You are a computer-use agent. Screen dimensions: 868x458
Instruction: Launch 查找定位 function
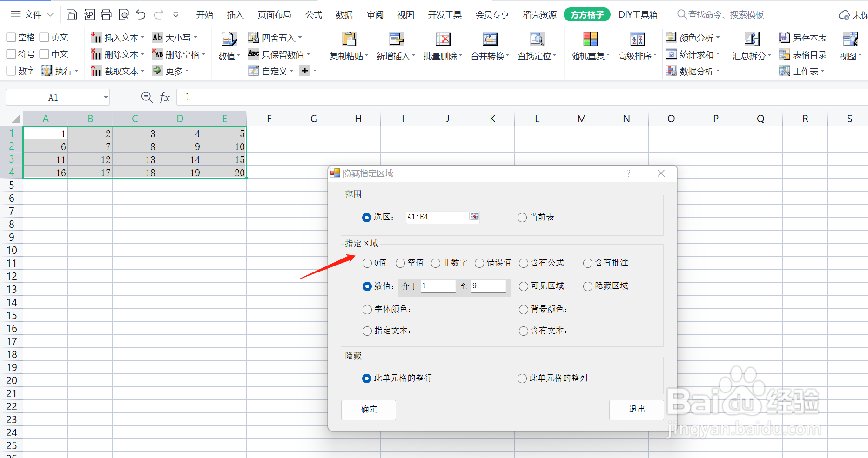(536, 46)
